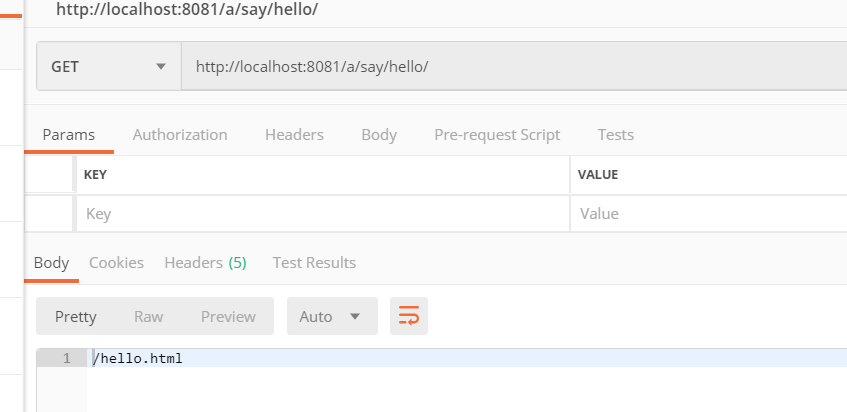Show the Test Results tab
The width and height of the screenshot is (847, 412).
tap(314, 263)
